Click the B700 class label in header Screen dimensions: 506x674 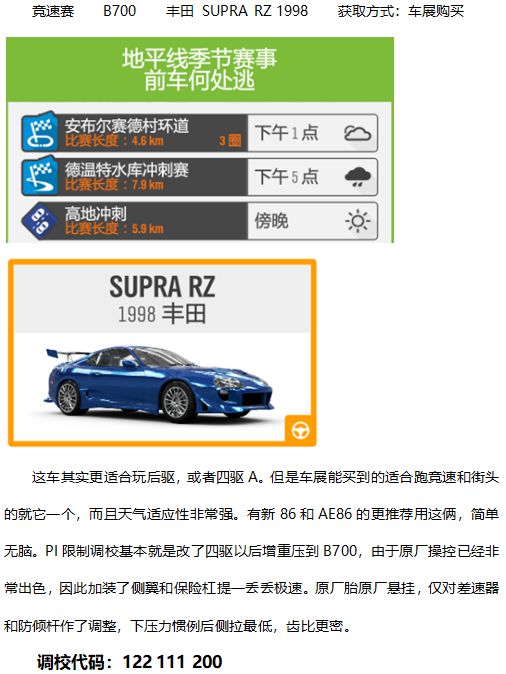(x=120, y=11)
